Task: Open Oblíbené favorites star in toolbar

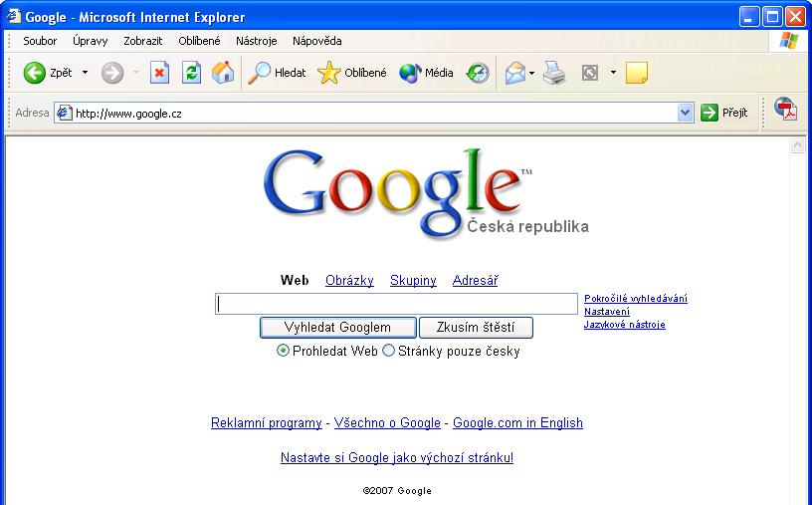Action: [352, 73]
